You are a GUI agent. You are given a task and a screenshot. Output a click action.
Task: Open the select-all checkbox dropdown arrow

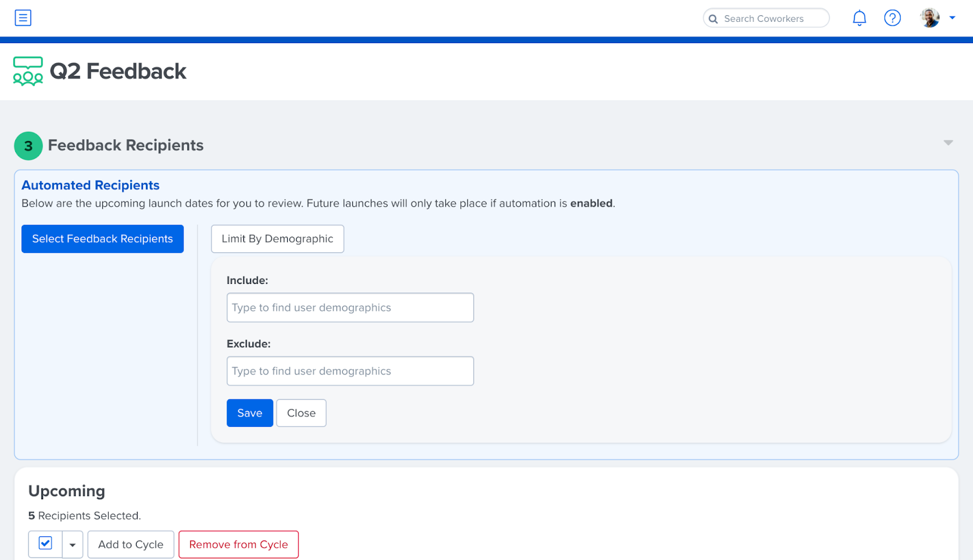coord(72,545)
